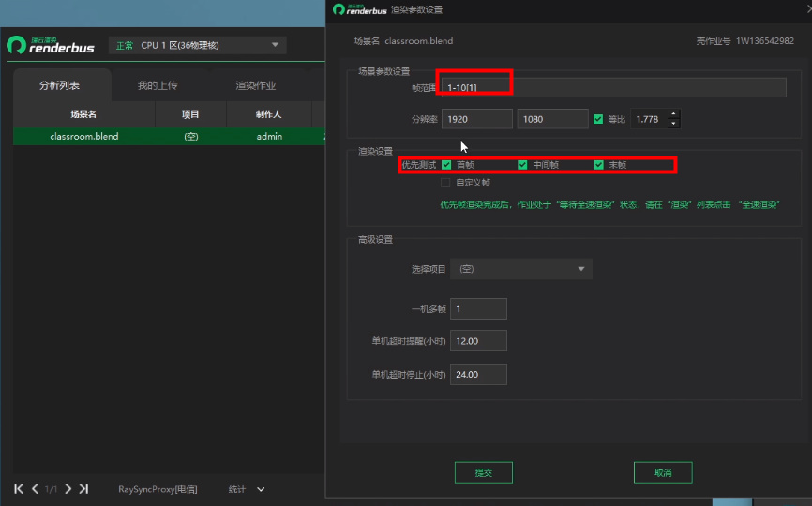Screen dimensions: 812x506
Task: Switch to the 我的上传 tab
Action: coord(158,85)
